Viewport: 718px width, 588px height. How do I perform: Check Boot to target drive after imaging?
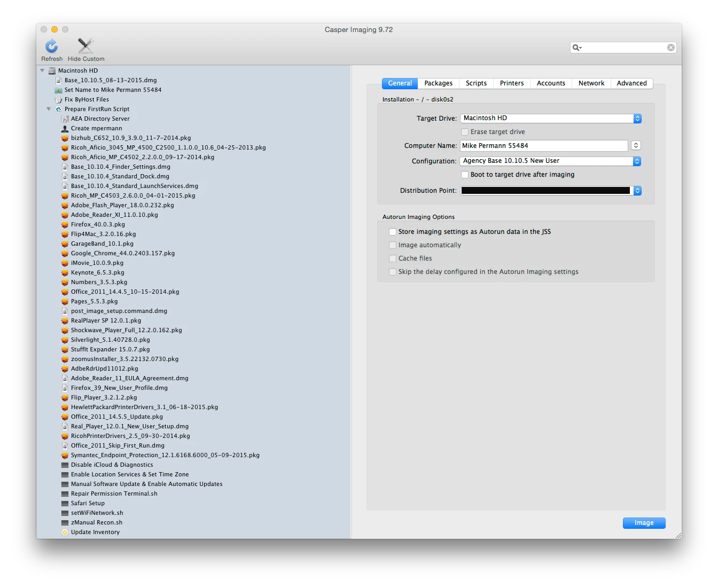[x=465, y=175]
